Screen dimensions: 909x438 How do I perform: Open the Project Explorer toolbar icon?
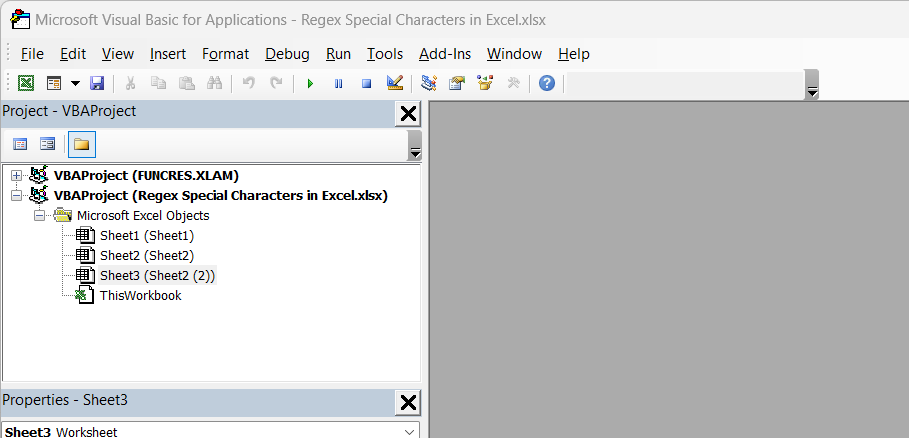(429, 83)
